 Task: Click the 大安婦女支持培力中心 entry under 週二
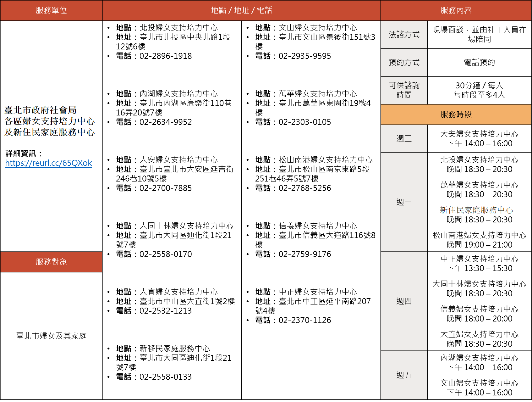click(479, 134)
